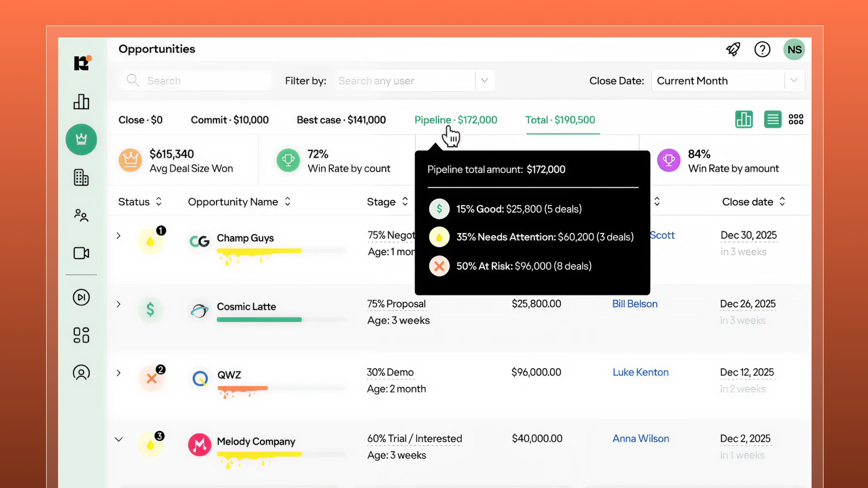Select the Pipeline $172,000 tab
868x488 pixels.
[x=455, y=119]
